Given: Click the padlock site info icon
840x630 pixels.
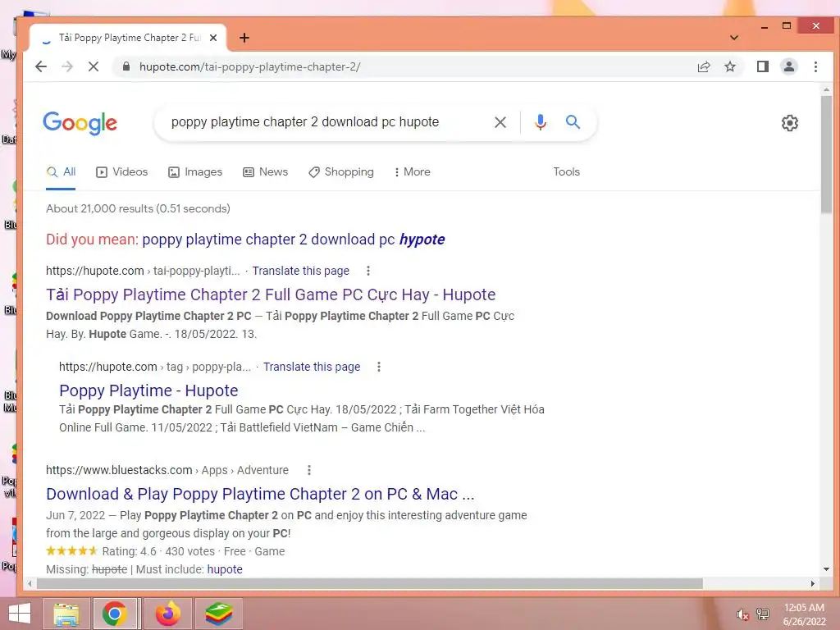Looking at the screenshot, I should coord(126,66).
